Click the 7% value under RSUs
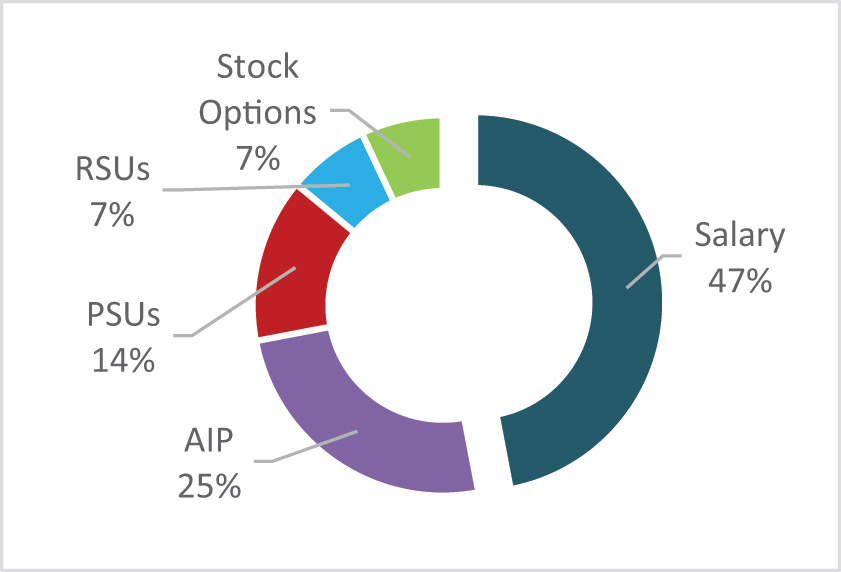The height and width of the screenshot is (572, 841). coord(112,215)
